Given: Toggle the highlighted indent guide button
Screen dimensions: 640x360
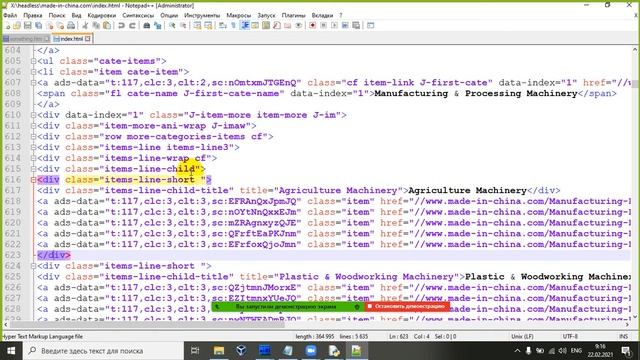Looking at the screenshot, I should click(x=245, y=25).
